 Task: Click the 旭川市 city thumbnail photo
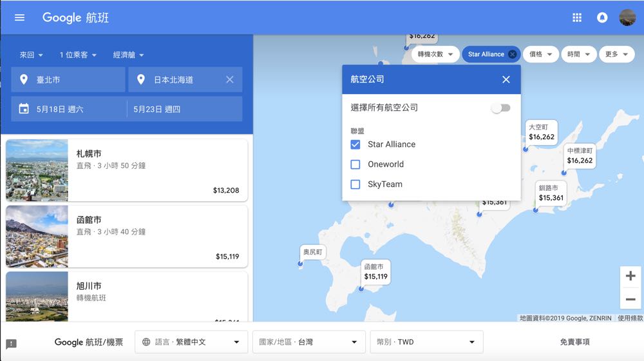coord(37,297)
